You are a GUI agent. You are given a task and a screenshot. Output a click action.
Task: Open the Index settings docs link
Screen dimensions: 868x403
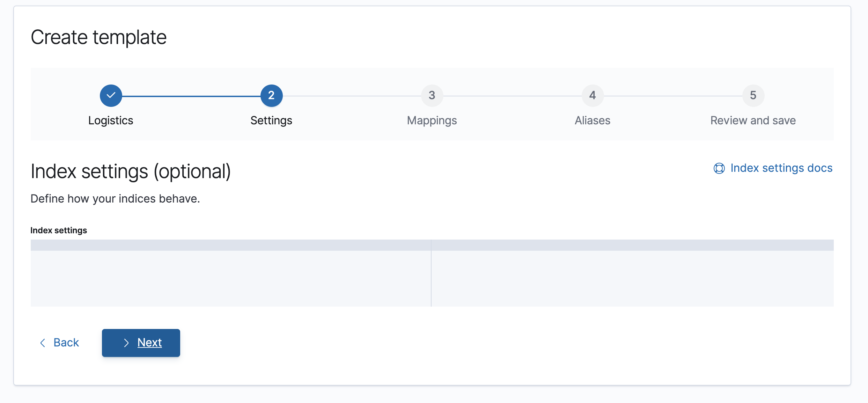tap(781, 168)
